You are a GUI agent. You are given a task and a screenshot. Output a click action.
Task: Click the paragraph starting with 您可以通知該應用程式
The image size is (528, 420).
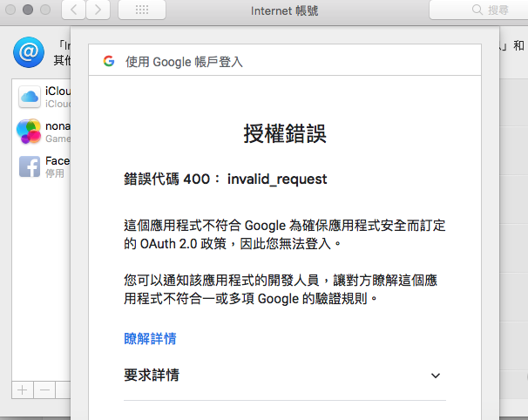(281, 289)
